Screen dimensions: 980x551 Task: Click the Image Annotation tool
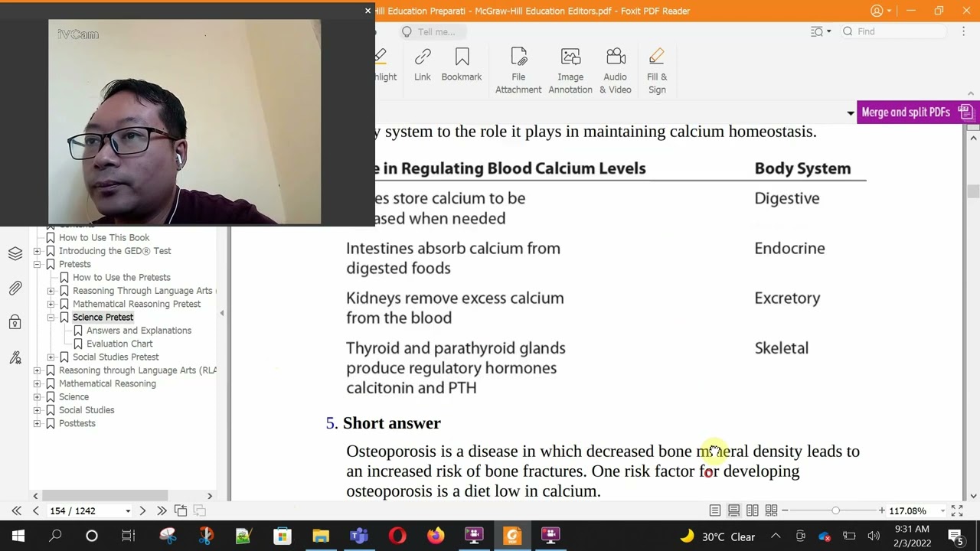coord(570,70)
